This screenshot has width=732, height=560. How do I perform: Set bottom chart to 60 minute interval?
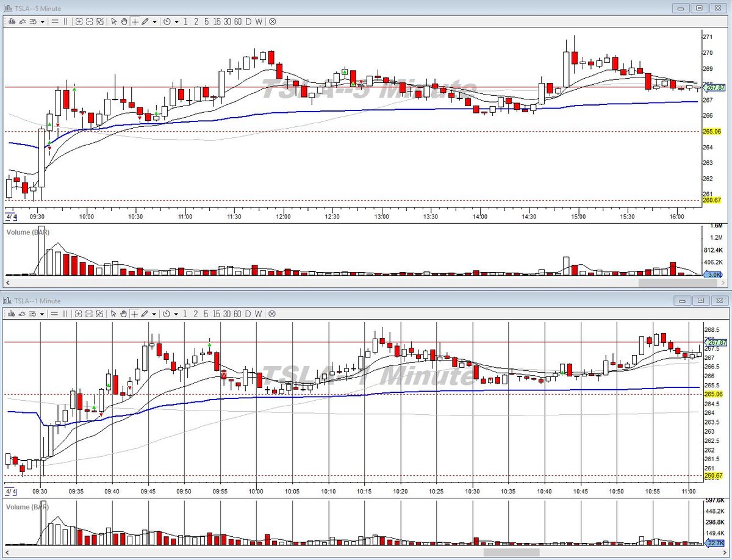pyautogui.click(x=237, y=314)
